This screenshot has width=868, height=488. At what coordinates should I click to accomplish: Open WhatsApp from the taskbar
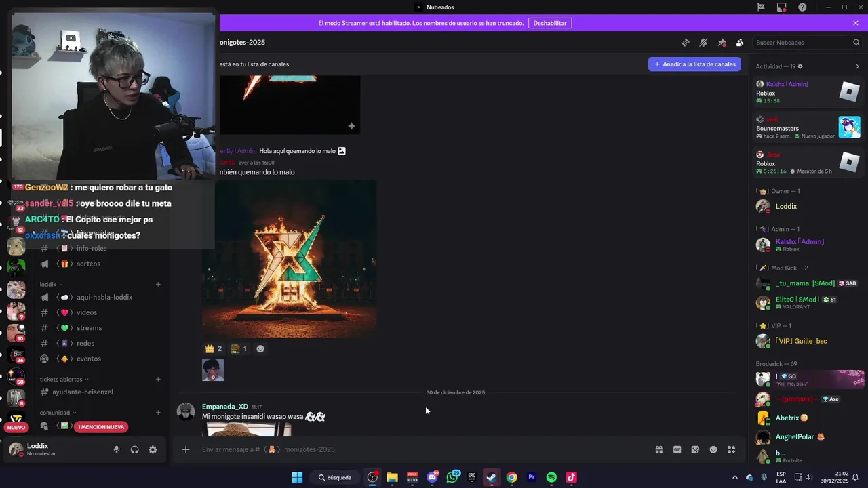452,477
